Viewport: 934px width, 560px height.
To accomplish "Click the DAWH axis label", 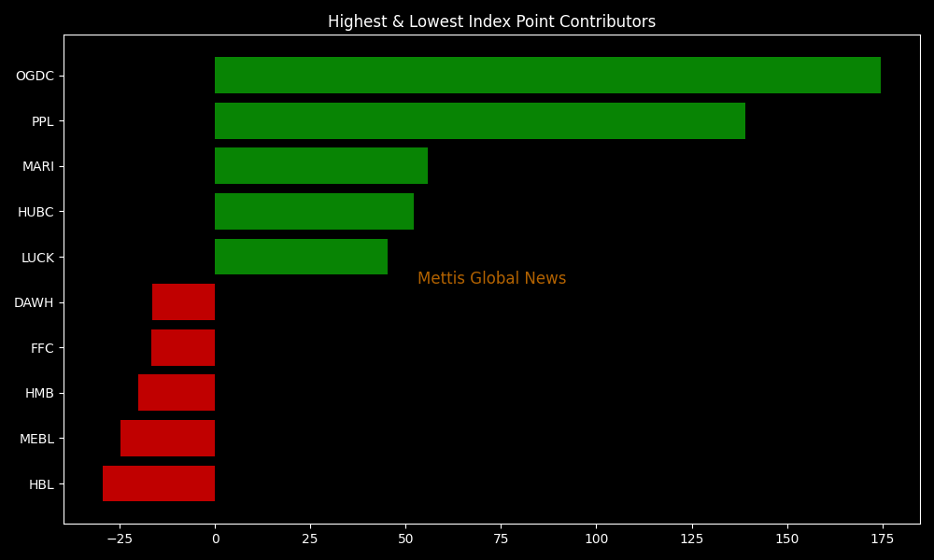I will [34, 303].
